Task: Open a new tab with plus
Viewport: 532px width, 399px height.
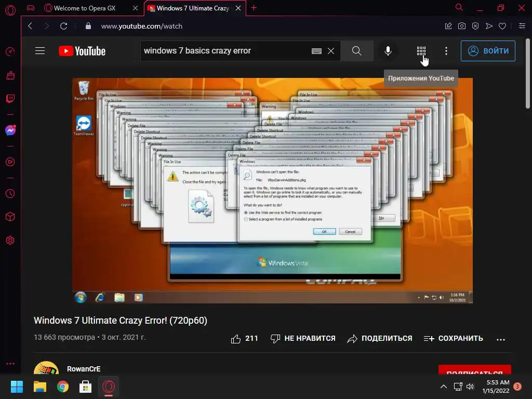Action: click(254, 8)
